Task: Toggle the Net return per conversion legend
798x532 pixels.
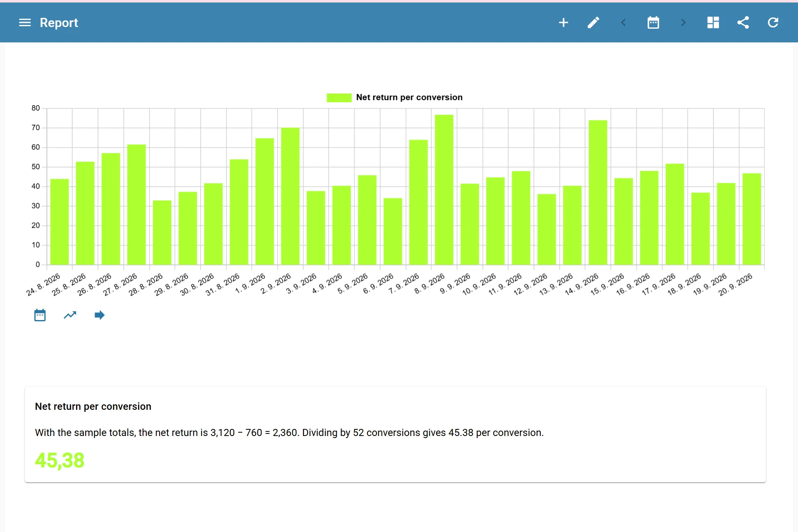Action: pos(394,97)
